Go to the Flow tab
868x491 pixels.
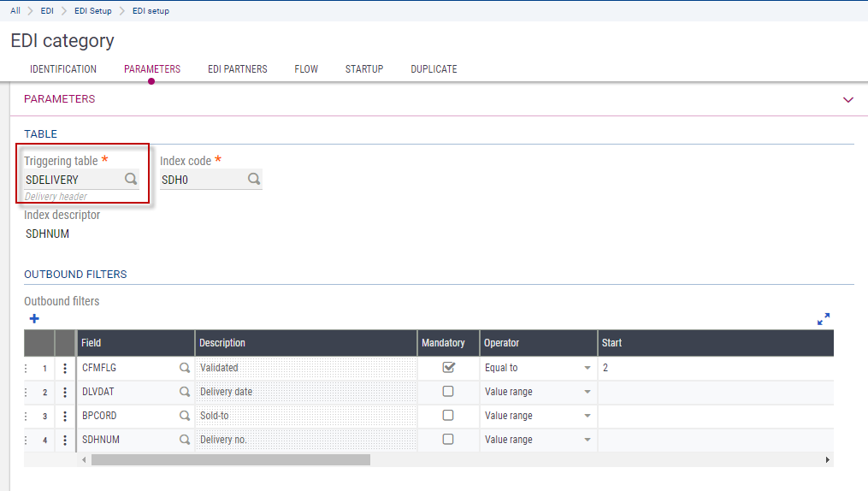tap(306, 69)
